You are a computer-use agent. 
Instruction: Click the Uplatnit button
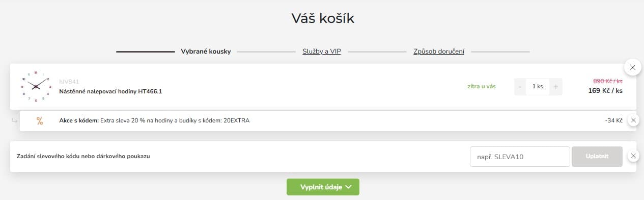(597, 157)
